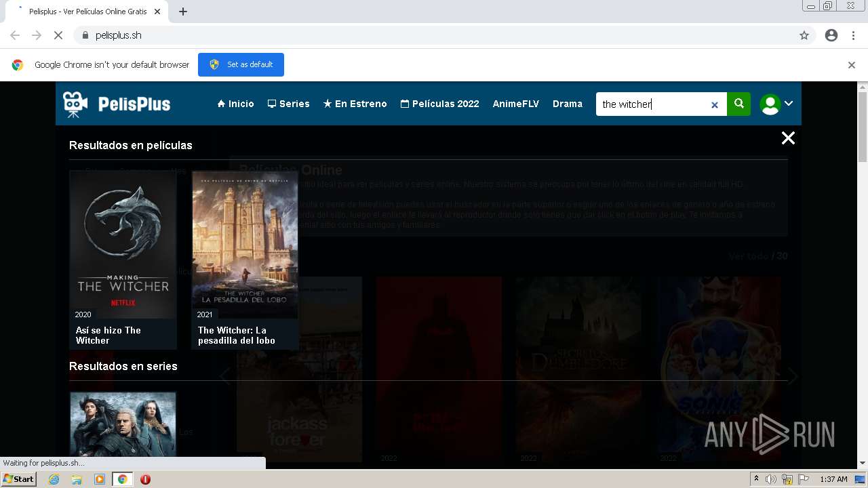Show hidden tray icons arrow
868x488 pixels.
pos(757,479)
